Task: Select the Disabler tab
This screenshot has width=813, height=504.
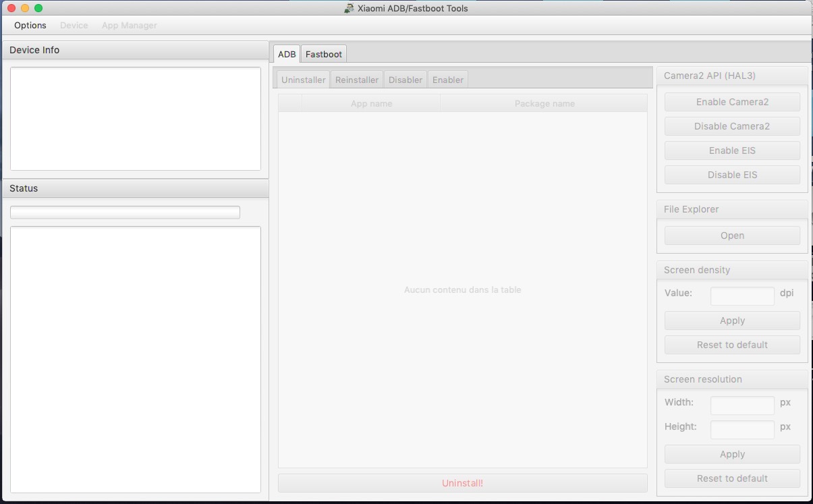Action: point(405,80)
